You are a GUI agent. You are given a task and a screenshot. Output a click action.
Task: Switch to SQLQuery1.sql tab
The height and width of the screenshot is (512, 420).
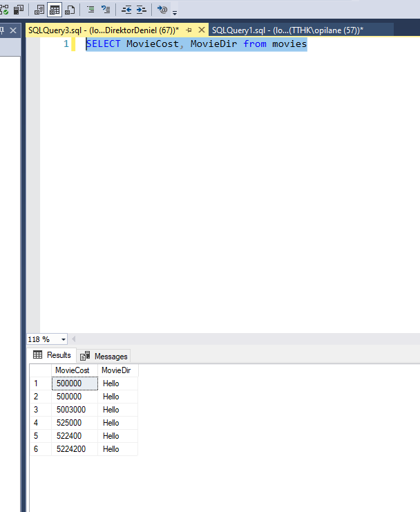287,30
